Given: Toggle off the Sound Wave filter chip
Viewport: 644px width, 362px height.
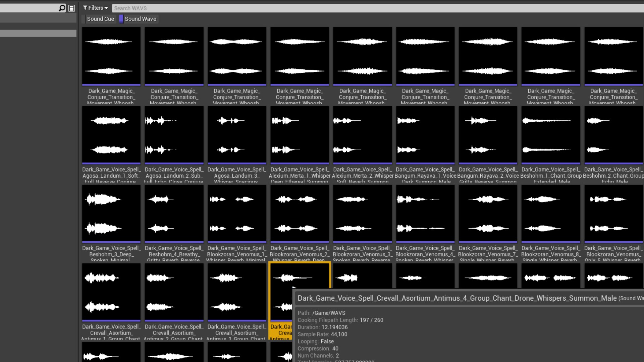Looking at the screenshot, I should pos(140,19).
